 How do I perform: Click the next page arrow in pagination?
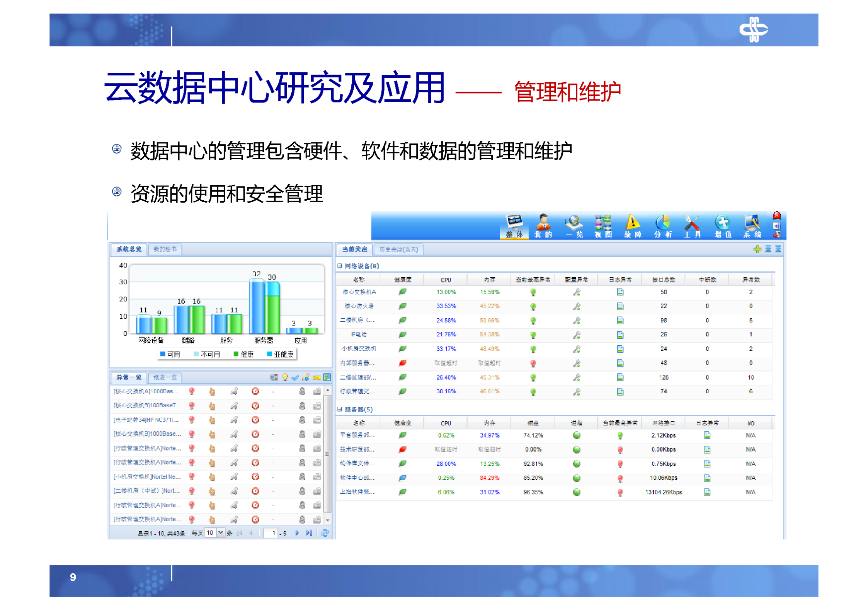(297, 532)
